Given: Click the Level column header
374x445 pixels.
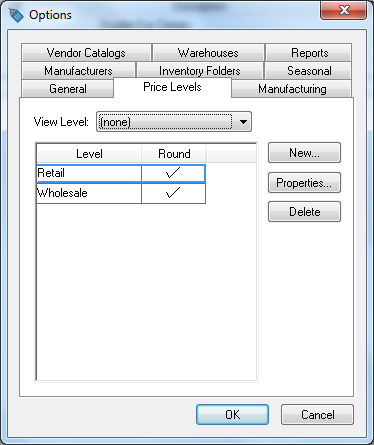Looking at the screenshot, I should 89,154.
